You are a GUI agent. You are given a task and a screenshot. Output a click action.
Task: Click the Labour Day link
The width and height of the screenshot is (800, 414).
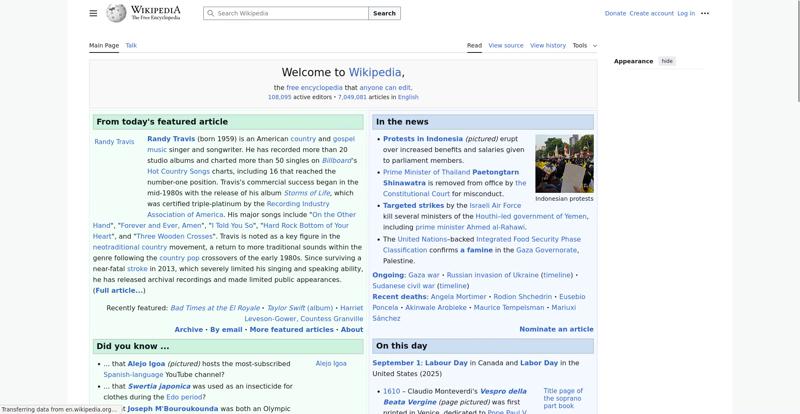446,363
